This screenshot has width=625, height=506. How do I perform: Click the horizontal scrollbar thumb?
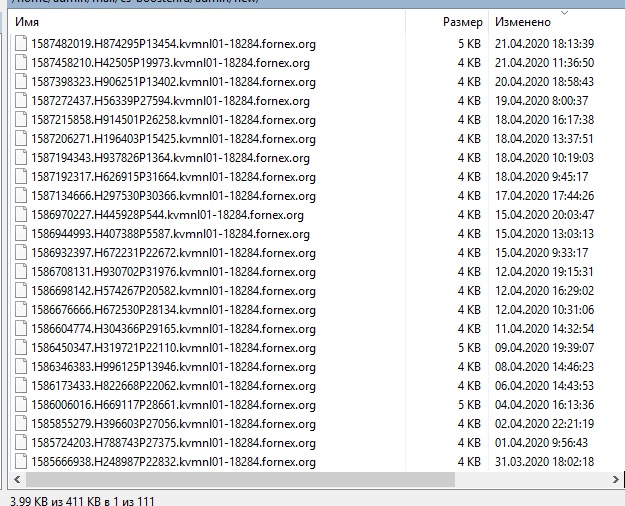pos(240,479)
